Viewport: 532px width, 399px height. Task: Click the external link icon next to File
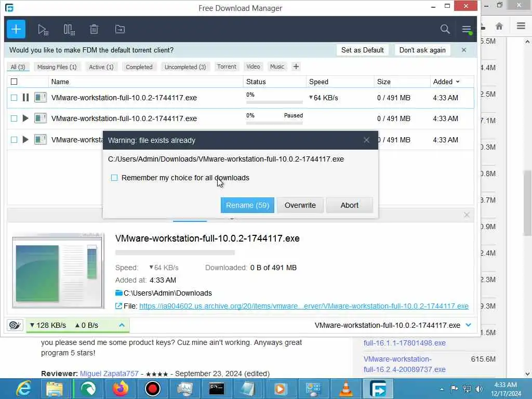coord(119,306)
